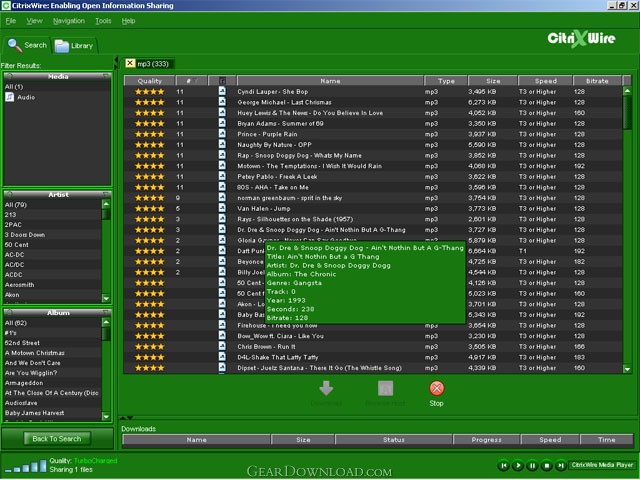The width and height of the screenshot is (640, 480).
Task: Switch to the Library tab
Action: click(x=74, y=46)
